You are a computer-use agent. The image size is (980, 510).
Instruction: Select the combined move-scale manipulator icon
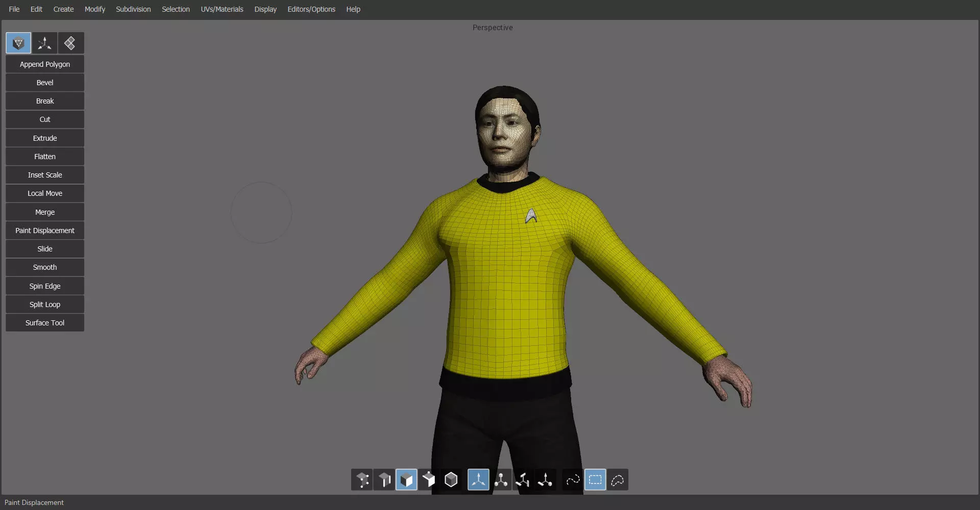point(545,480)
